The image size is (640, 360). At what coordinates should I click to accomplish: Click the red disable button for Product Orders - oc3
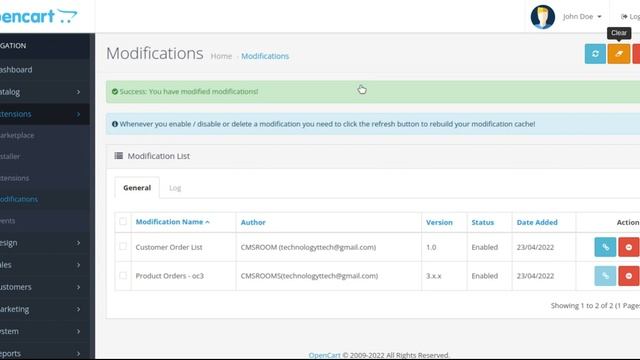pos(629,276)
